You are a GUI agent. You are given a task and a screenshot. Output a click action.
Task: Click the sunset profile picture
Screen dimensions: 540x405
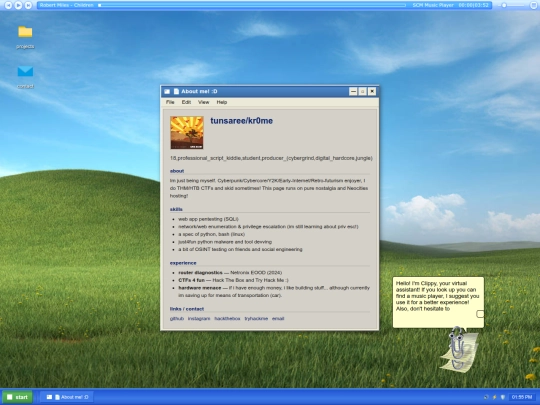tap(187, 133)
